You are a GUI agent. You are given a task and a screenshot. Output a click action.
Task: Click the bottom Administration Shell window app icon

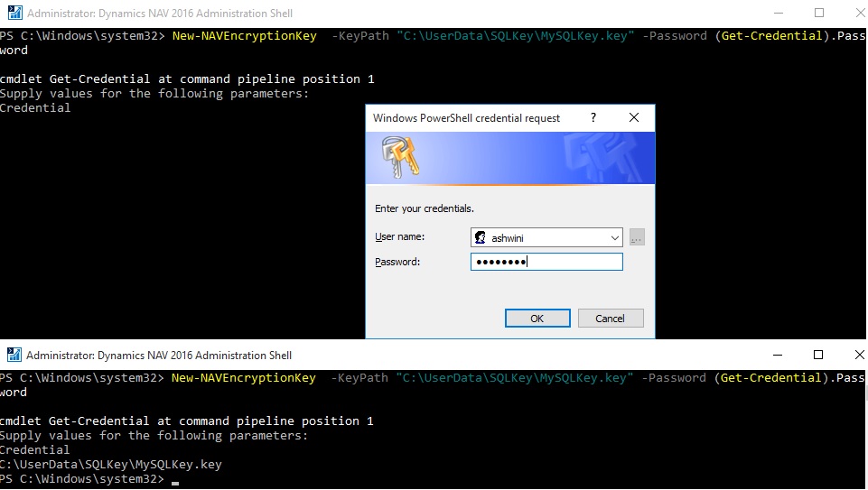click(14, 355)
